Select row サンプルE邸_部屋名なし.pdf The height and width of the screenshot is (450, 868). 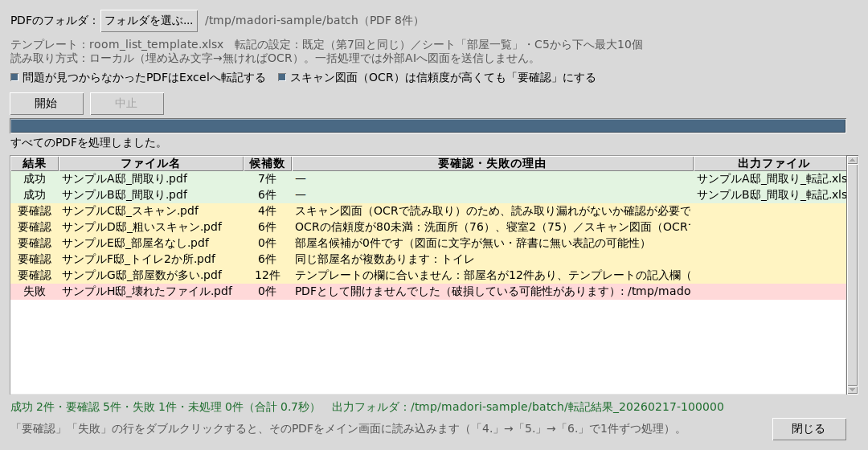click(x=428, y=243)
